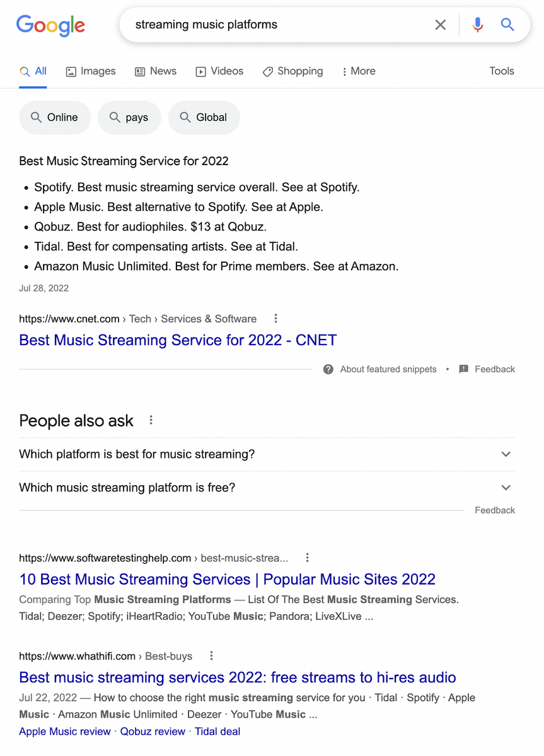Screen dimensions: 544x756
Task: Open the three-dot menu next to whathifi.com
Action: click(211, 656)
